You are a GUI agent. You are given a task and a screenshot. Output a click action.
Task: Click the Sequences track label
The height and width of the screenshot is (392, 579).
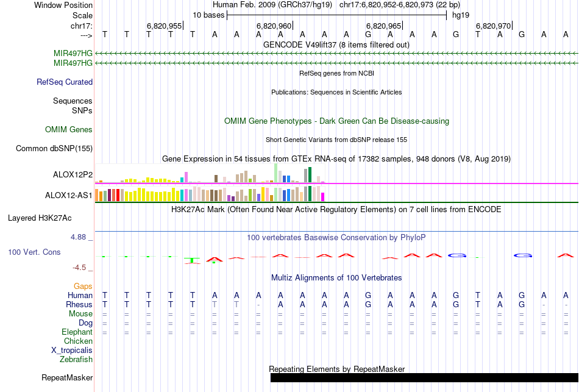[x=73, y=101]
